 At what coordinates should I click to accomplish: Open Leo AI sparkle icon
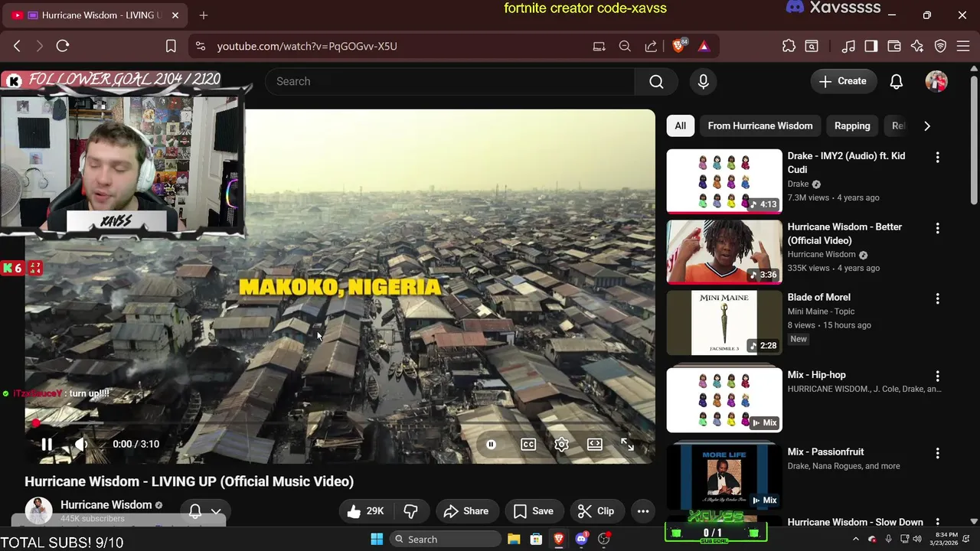pyautogui.click(x=917, y=46)
